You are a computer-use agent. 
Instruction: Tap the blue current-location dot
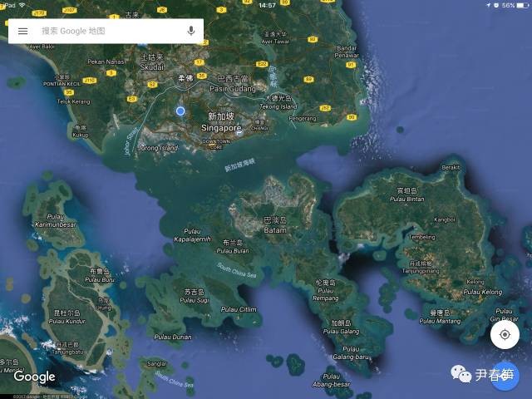coord(180,111)
